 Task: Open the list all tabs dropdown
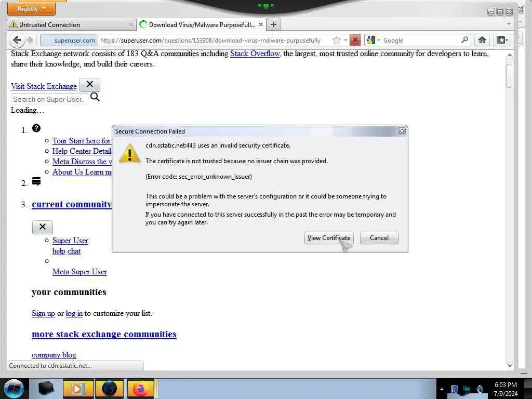[x=509, y=24]
